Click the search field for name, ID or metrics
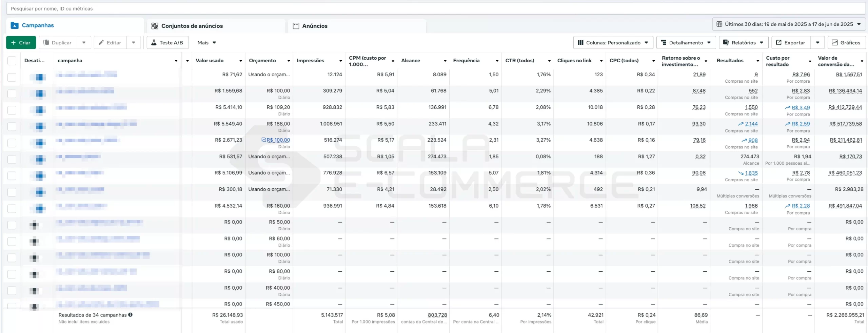This screenshot has height=333, width=868. click(x=434, y=8)
